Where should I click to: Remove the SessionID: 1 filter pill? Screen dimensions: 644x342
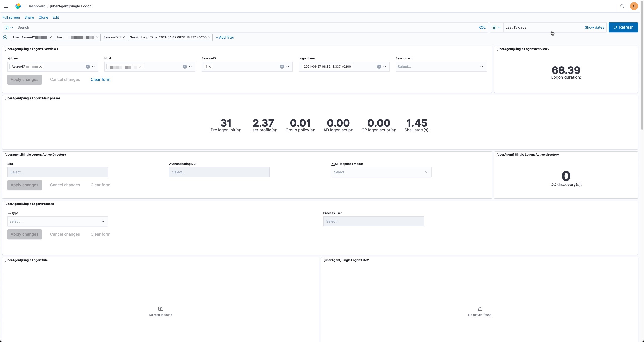pyautogui.click(x=124, y=37)
